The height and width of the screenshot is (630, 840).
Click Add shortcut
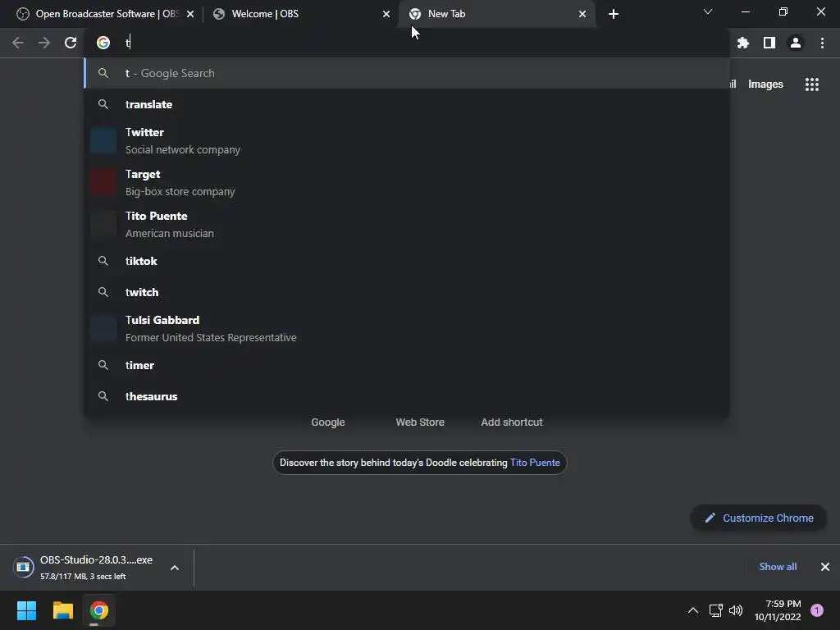coord(512,422)
